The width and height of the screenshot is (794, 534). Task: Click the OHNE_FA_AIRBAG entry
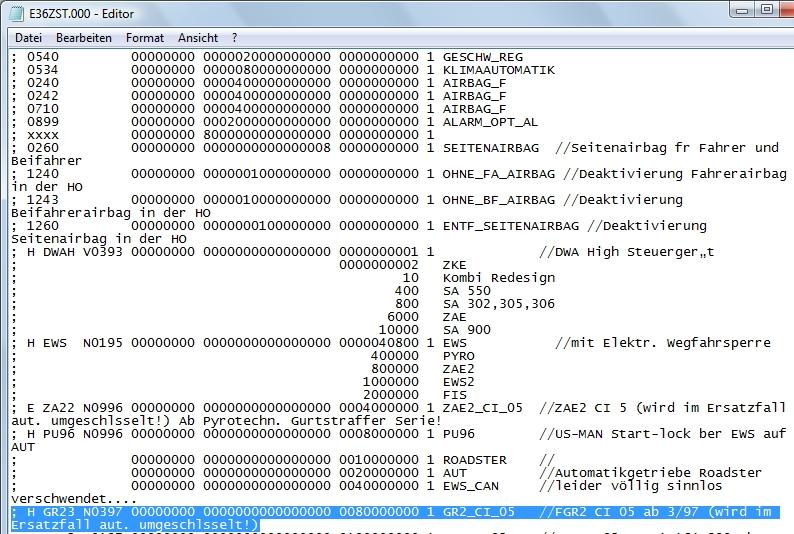tap(498, 173)
